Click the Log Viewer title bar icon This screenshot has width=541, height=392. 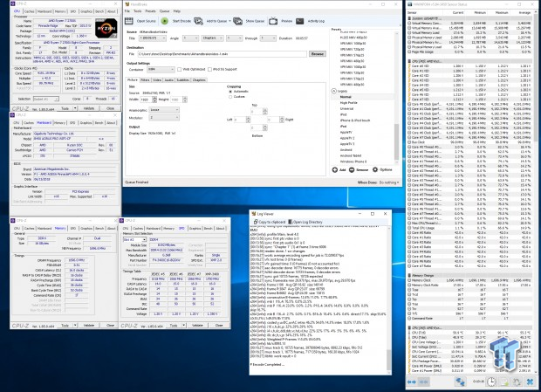(x=254, y=214)
